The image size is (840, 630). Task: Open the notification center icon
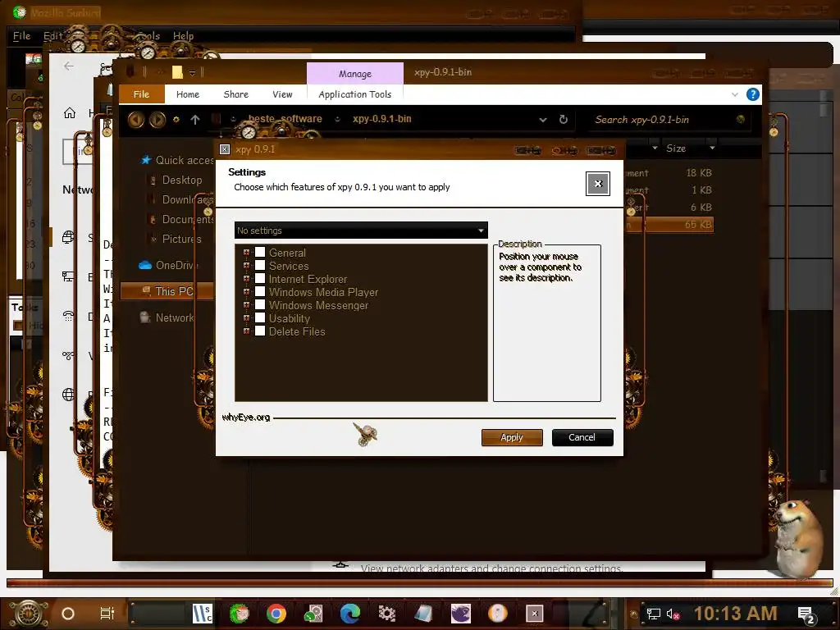coord(806,614)
